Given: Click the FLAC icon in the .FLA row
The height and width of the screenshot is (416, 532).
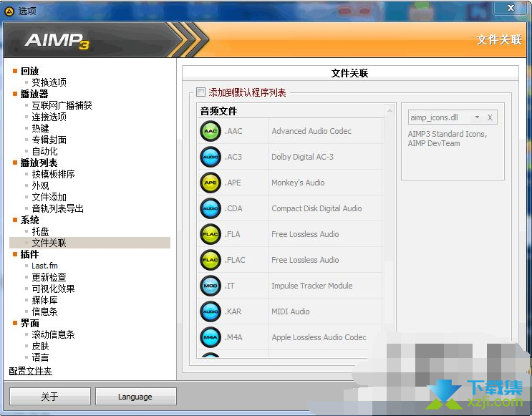Looking at the screenshot, I should pyautogui.click(x=211, y=234).
